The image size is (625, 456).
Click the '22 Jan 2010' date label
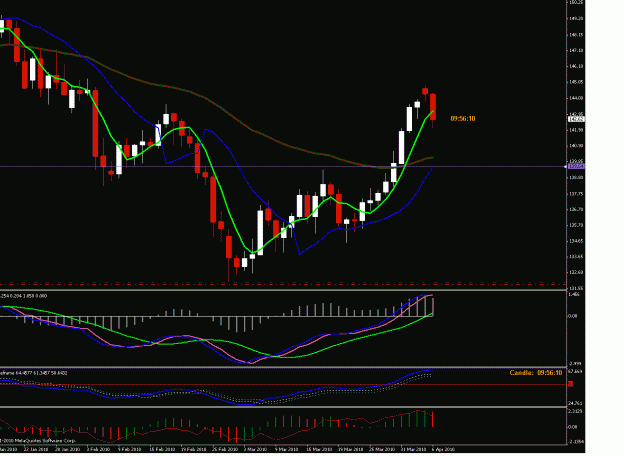36,449
